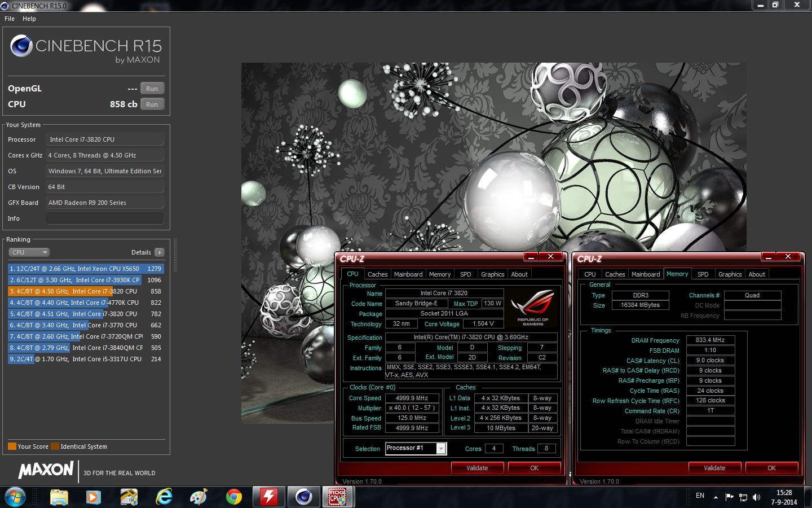Click the EN language indicator
This screenshot has height=508, width=812.
click(700, 496)
